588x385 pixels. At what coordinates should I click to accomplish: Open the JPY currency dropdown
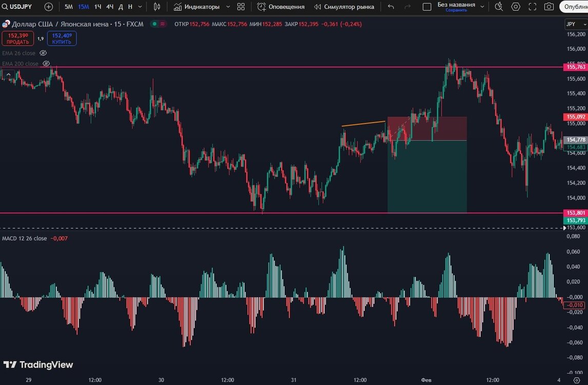(x=576, y=24)
